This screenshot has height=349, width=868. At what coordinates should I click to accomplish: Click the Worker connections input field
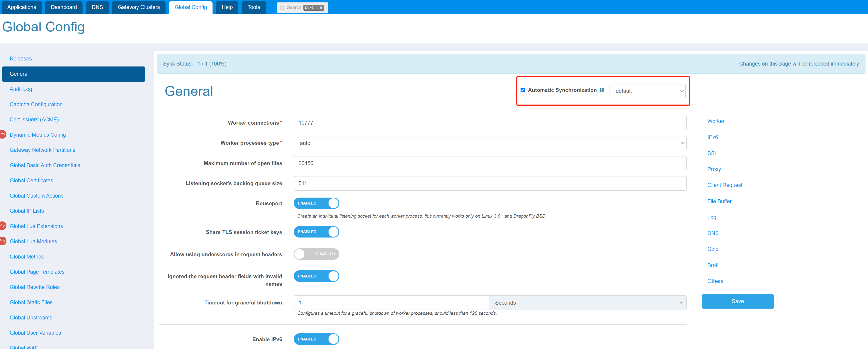490,123
